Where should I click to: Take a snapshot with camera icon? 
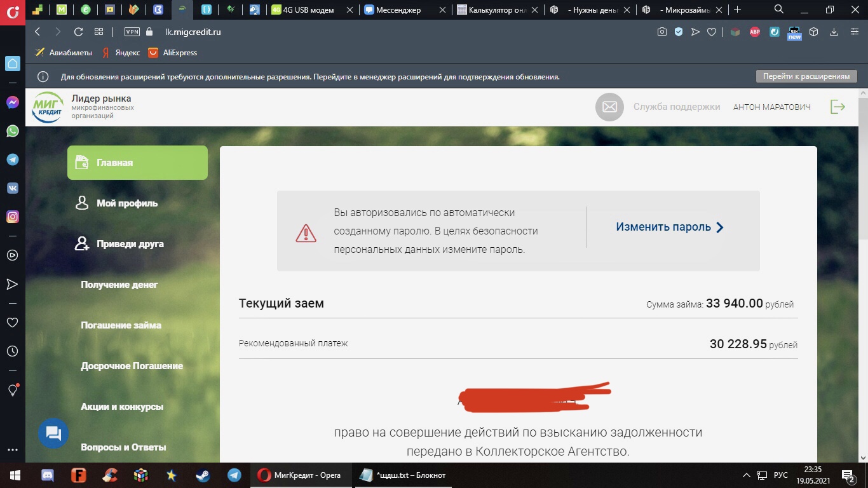pos(662,32)
